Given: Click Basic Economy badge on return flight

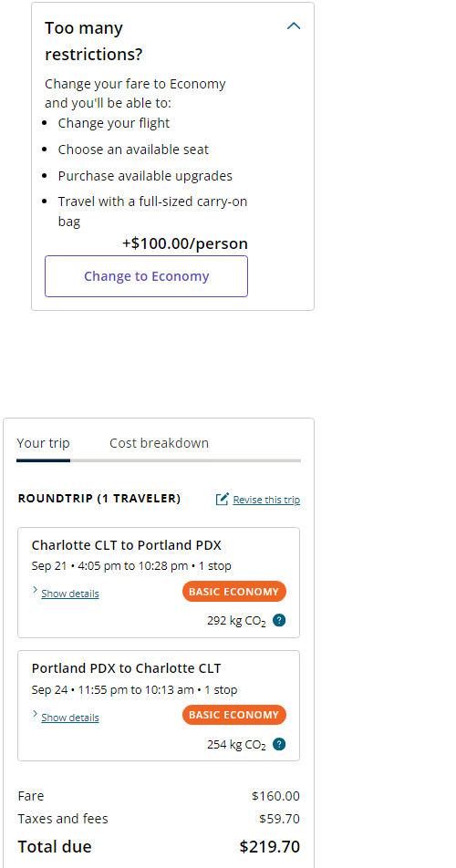Looking at the screenshot, I should pos(234,715).
